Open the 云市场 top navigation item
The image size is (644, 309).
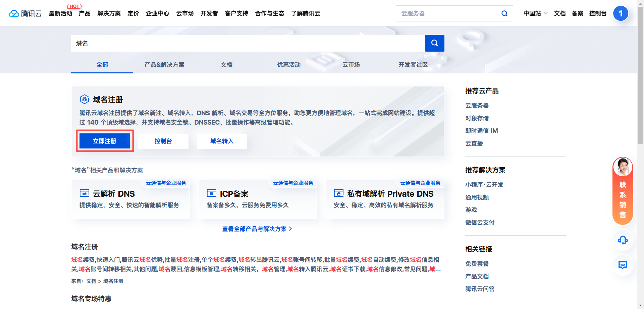coord(185,13)
